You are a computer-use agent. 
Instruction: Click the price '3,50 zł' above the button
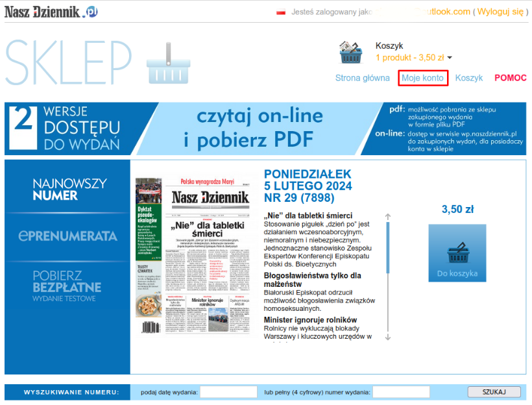click(x=457, y=209)
